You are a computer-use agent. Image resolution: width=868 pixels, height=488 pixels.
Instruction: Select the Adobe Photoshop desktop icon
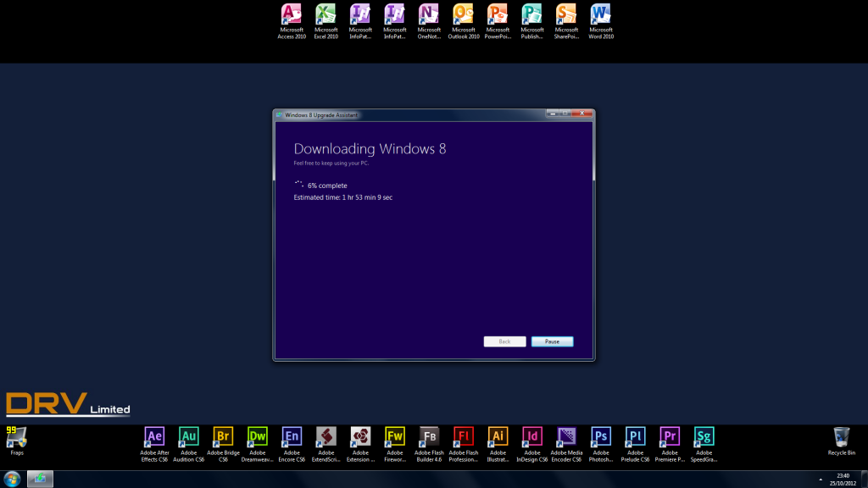(x=601, y=436)
